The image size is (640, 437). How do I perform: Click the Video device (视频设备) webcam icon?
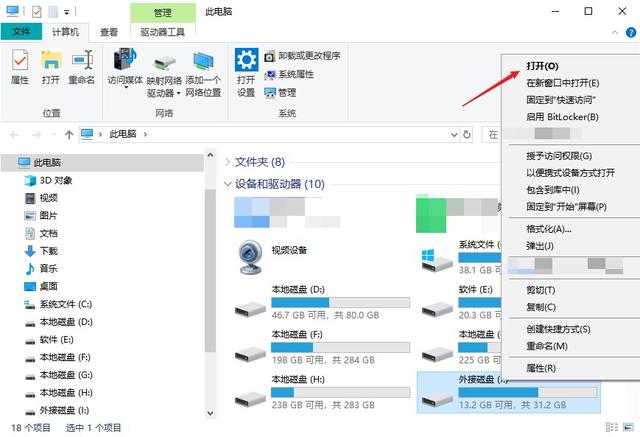coord(250,257)
